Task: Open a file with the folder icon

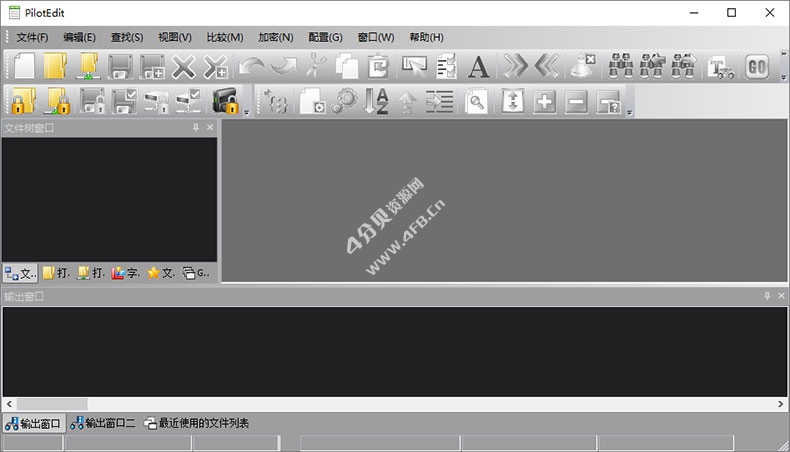Action: [55, 66]
